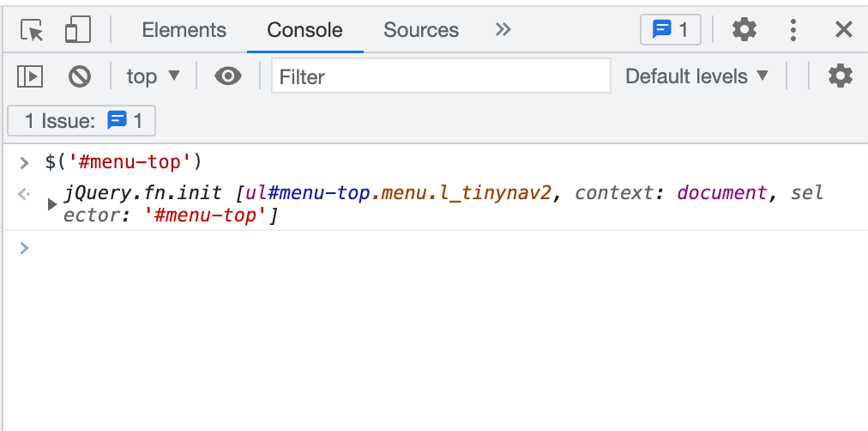Click ul#menu-top.menu.l_tinynav2 element reference
Screen dimensions: 868x431
point(399,193)
